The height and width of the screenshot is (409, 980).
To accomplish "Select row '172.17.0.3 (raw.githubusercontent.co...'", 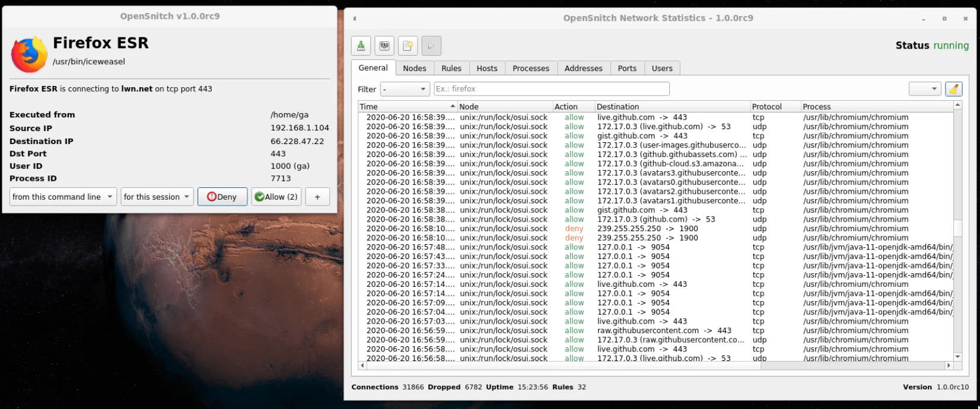I will click(656, 340).
